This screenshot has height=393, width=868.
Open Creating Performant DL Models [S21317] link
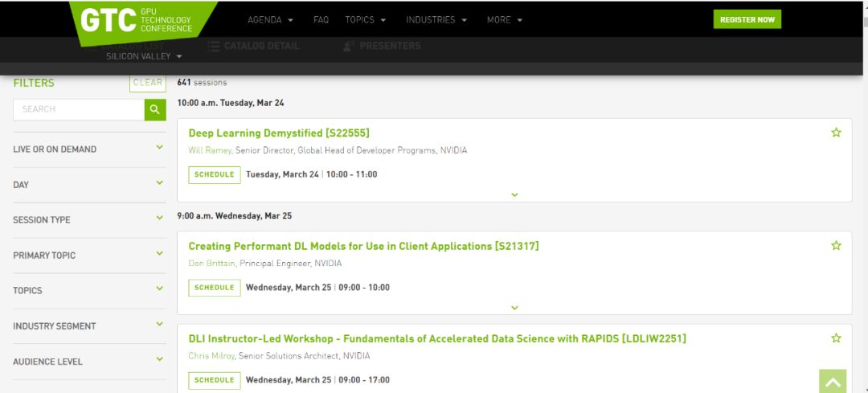(363, 246)
